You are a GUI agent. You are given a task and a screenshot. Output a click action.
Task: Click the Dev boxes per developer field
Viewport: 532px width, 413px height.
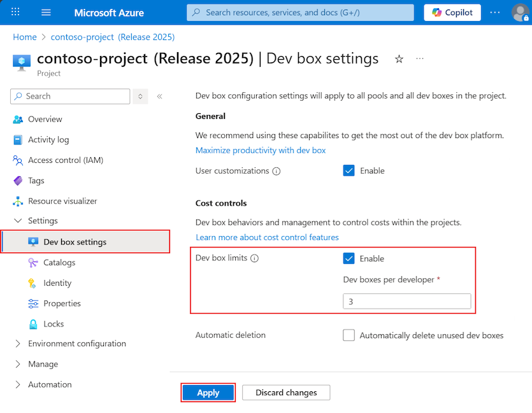coord(406,301)
